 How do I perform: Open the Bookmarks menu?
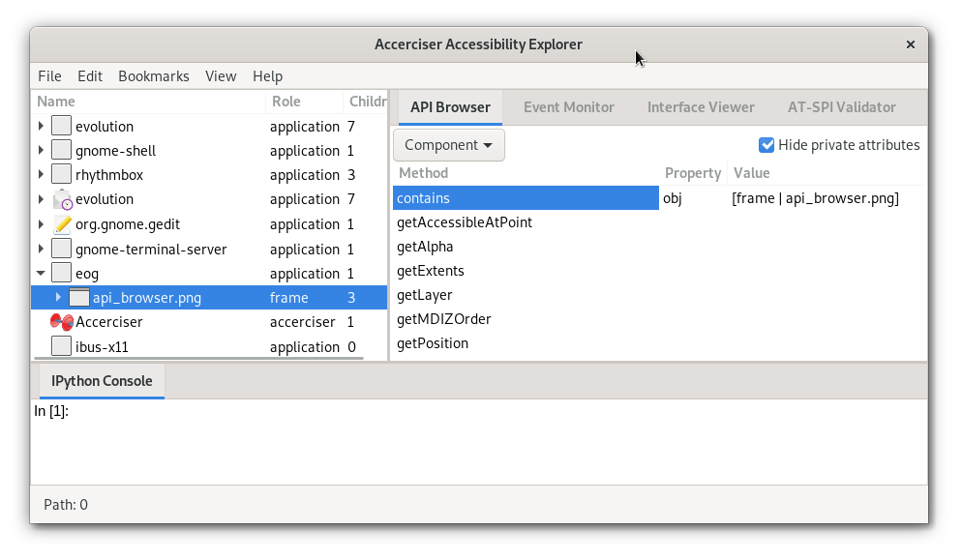pyautogui.click(x=153, y=76)
